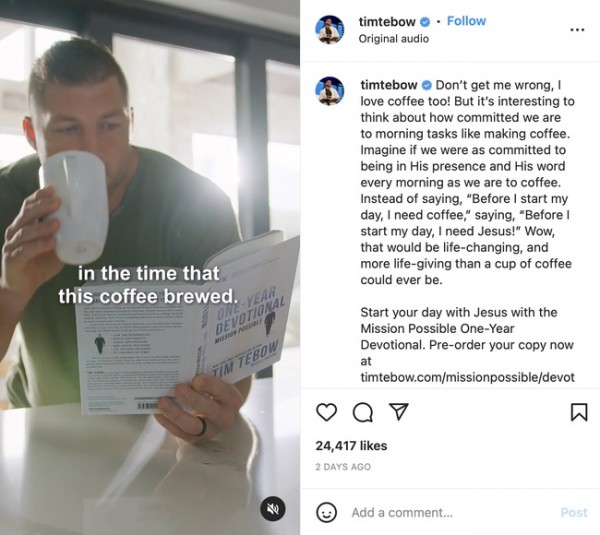Viewport: 600px width, 535px height.
Task: Open the three-dot more options menu
Action: point(577,29)
